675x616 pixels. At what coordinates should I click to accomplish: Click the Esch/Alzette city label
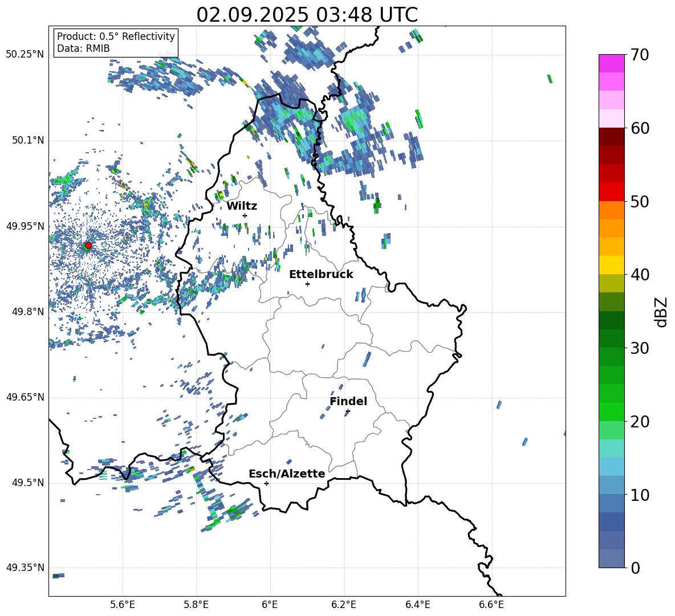287,474
